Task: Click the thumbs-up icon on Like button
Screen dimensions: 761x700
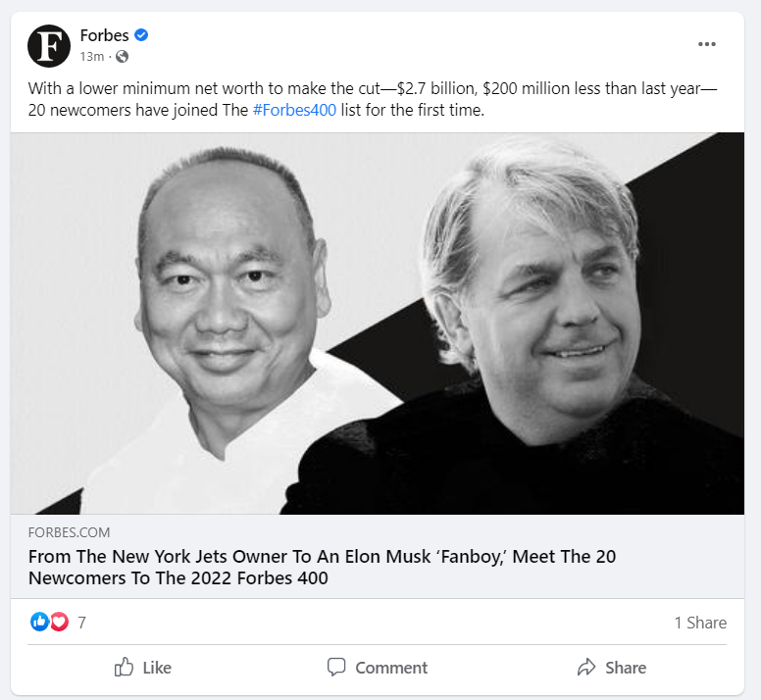Action: tap(124, 668)
